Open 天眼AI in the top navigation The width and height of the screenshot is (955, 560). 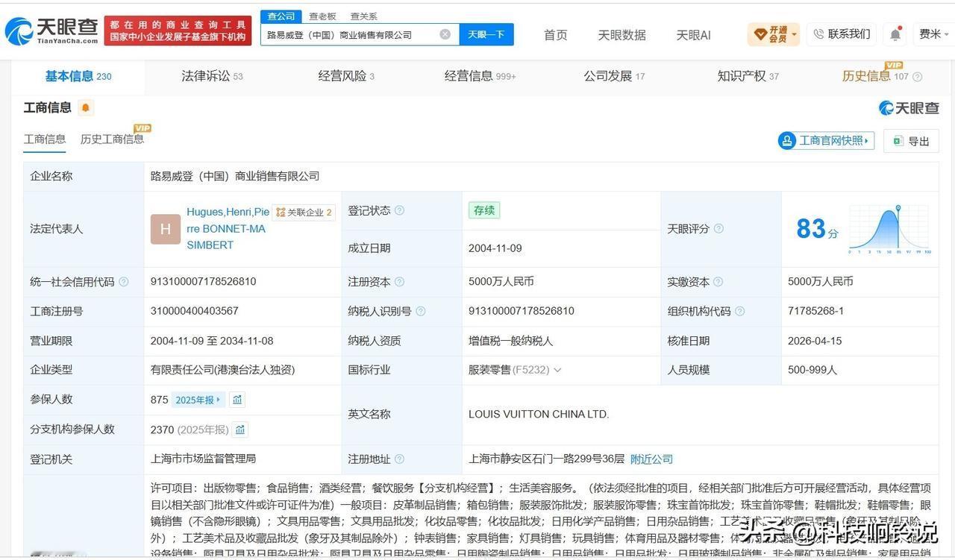click(x=693, y=35)
